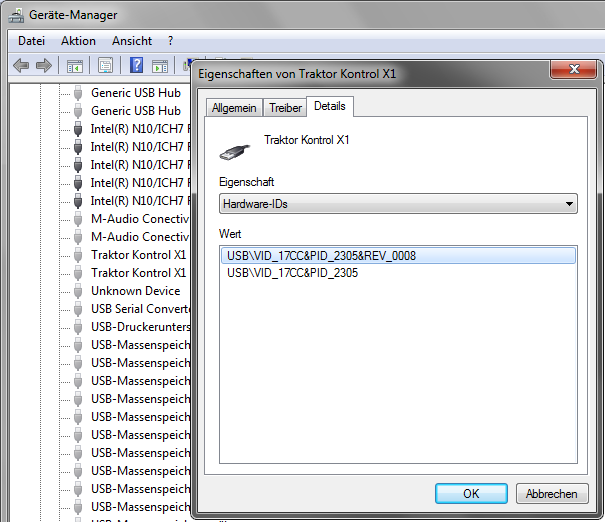The image size is (605, 522).
Task: Click the blue Help question mark icon
Action: (x=137, y=65)
